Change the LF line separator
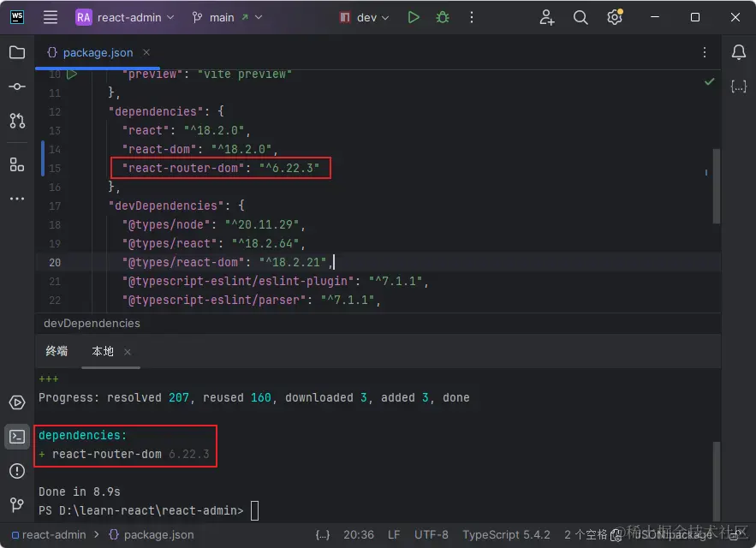Image resolution: width=756 pixels, height=548 pixels. 394,534
